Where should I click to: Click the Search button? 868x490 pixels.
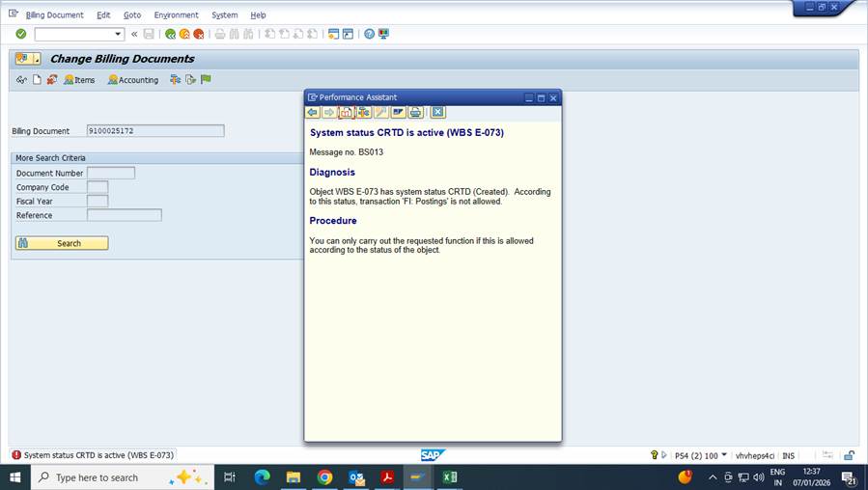click(x=62, y=243)
